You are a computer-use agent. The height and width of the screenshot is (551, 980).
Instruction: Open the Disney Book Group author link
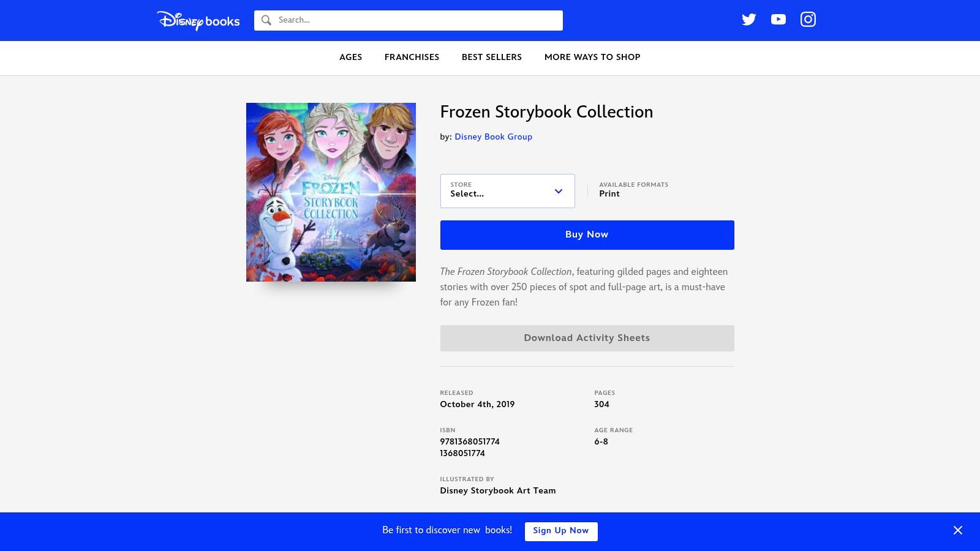(493, 137)
